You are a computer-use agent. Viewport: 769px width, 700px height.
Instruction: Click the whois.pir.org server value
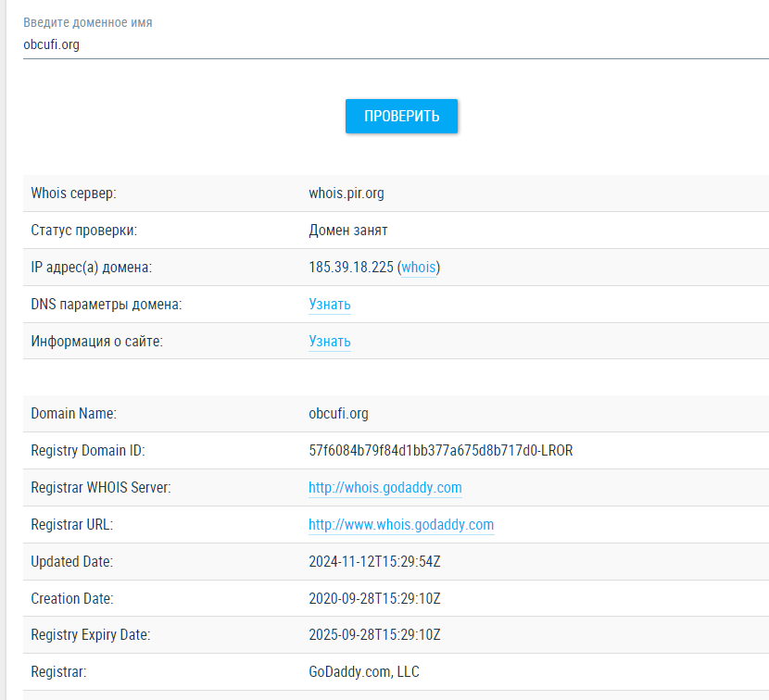[346, 194]
